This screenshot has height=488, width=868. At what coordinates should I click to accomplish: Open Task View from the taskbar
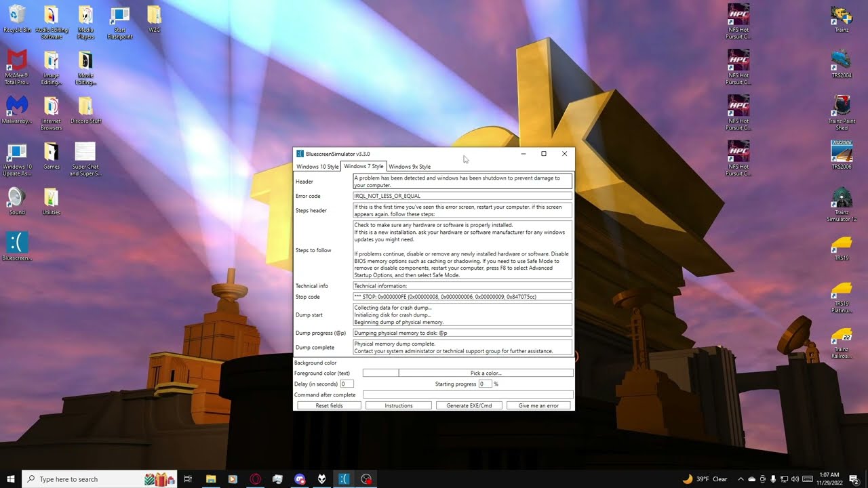(188, 479)
